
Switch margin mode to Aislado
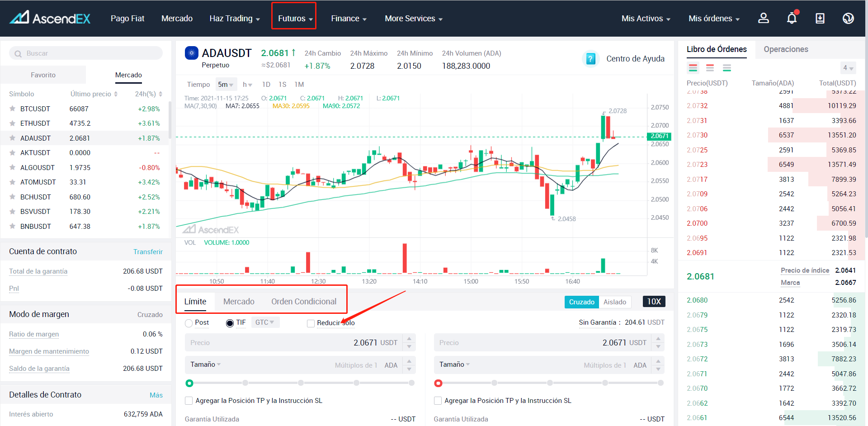[615, 302]
